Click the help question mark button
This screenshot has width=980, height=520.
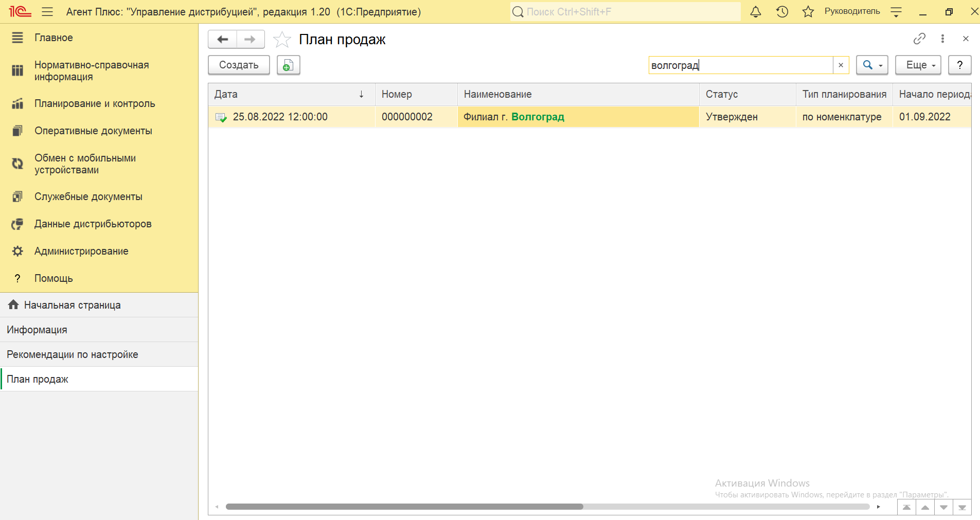(x=959, y=65)
